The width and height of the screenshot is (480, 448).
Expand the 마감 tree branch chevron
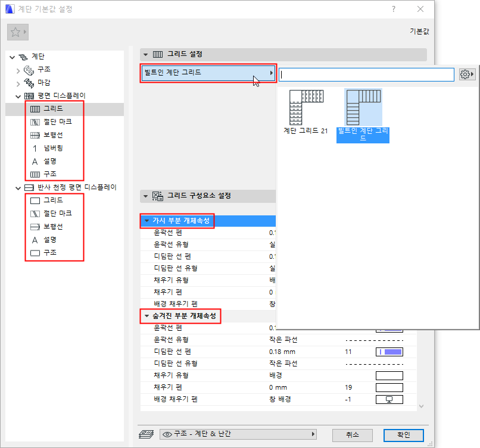[18, 84]
